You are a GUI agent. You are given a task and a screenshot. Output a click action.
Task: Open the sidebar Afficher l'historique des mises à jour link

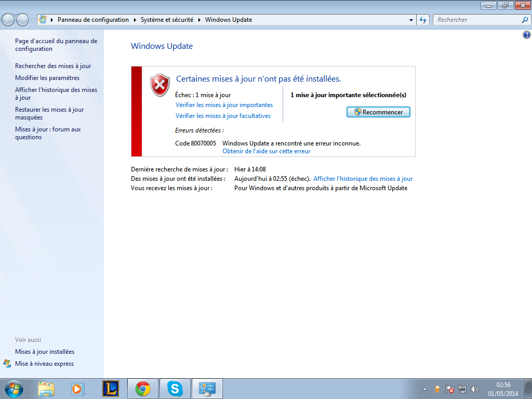pos(56,94)
